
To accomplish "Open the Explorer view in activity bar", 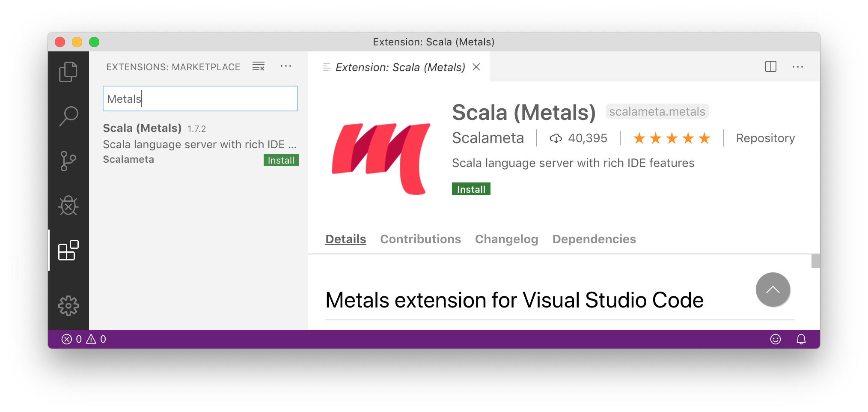I will [68, 72].
